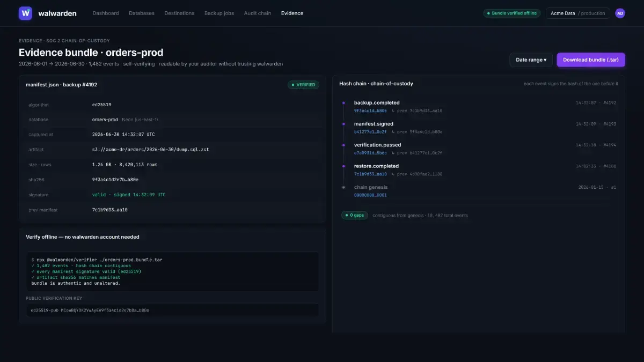Click the manifest.json · backup #4192 title

point(62,85)
